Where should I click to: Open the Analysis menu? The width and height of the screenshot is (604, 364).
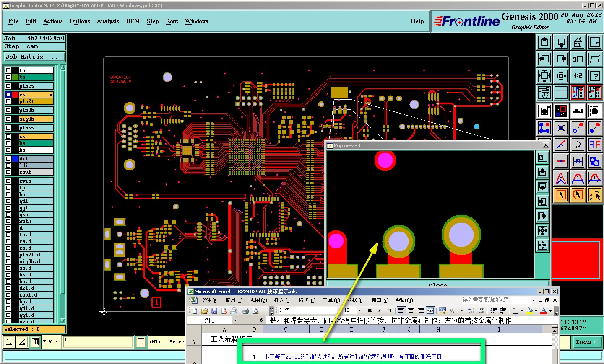click(x=108, y=21)
